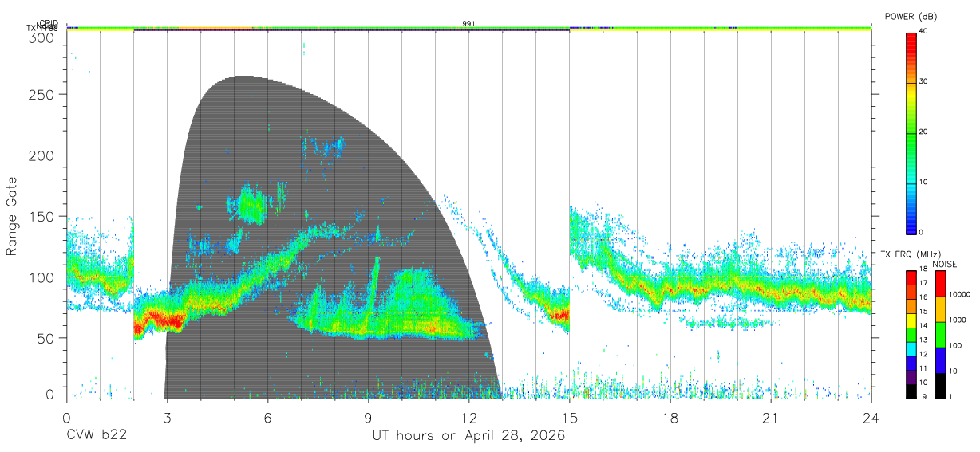The height and width of the screenshot is (452, 980).
Task: Select hour 15 on the UT axis
Action: pos(569,417)
